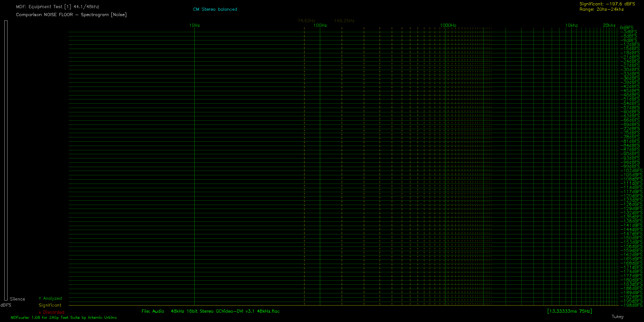Viewport: 644px width, 322px height.
Task: Click the "-3dBFS" scale label
Action: 629,32
